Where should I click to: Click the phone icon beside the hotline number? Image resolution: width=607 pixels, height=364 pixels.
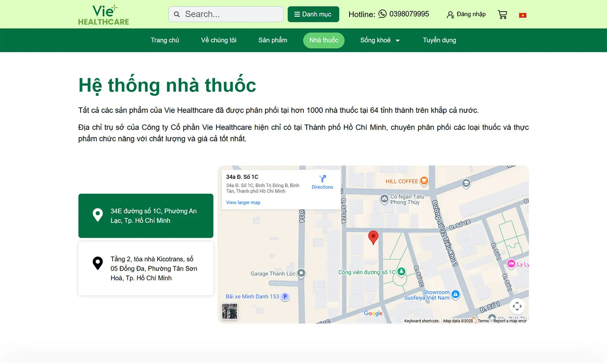pyautogui.click(x=382, y=14)
